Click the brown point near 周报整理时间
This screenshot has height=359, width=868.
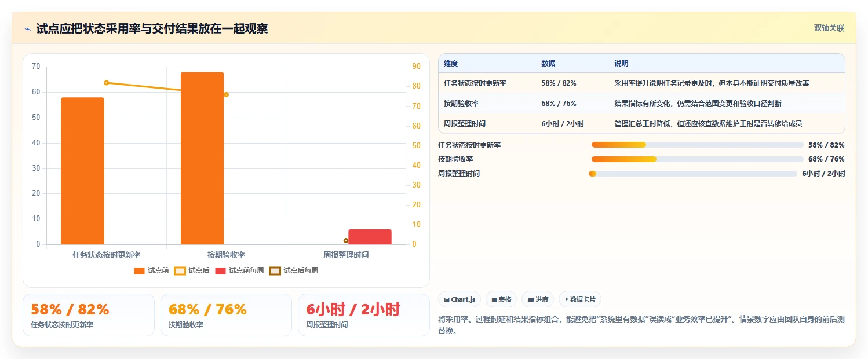(x=346, y=240)
